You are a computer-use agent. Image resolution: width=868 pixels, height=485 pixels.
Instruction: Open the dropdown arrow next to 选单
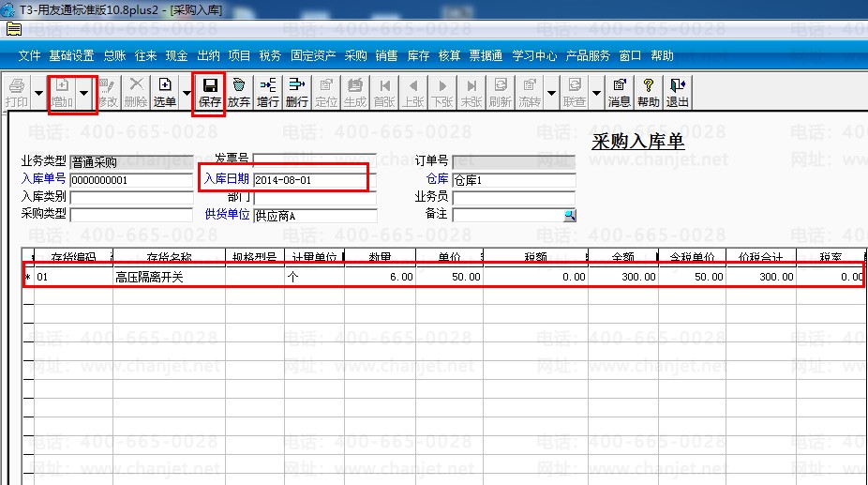pyautogui.click(x=187, y=92)
